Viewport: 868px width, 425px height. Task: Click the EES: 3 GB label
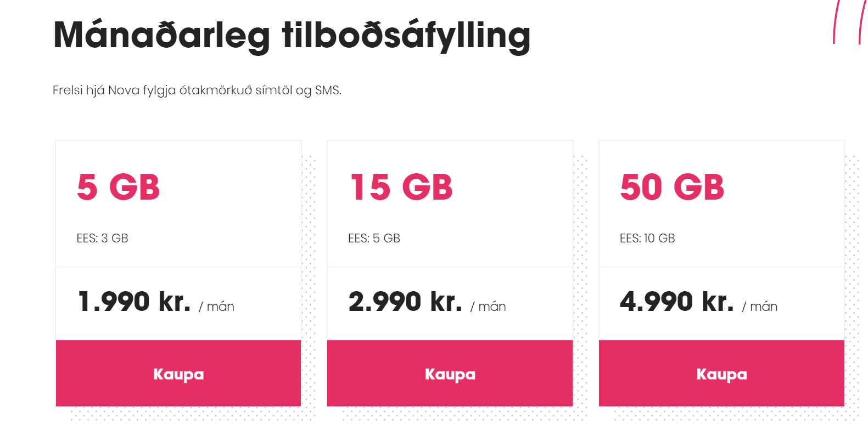(101, 238)
